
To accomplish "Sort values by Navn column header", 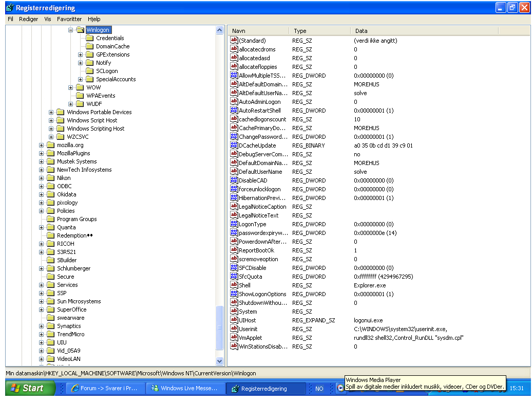I will click(258, 30).
